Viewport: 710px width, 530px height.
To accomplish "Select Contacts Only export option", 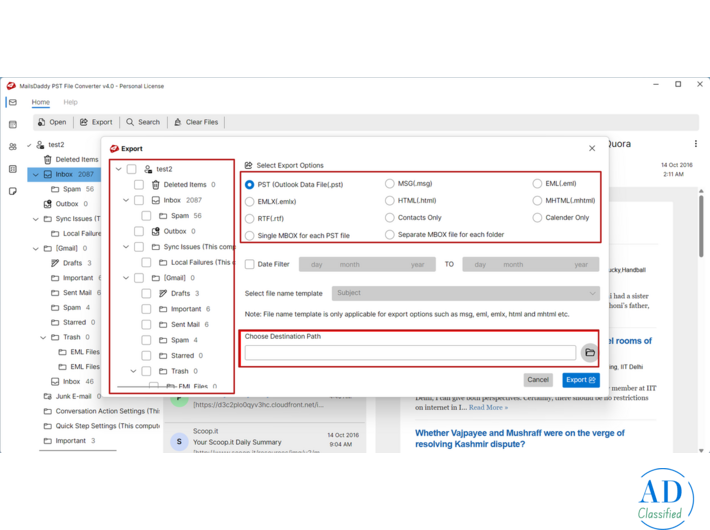I will (x=389, y=217).
